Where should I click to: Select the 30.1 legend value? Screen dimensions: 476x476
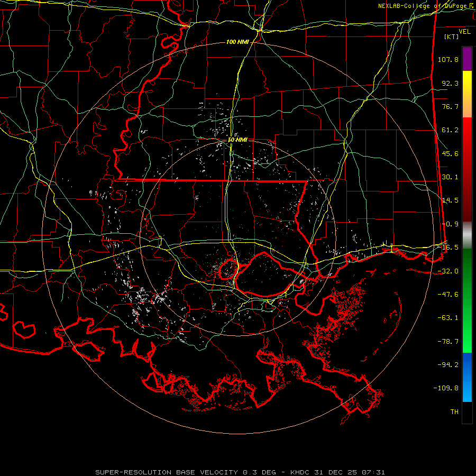click(x=450, y=177)
